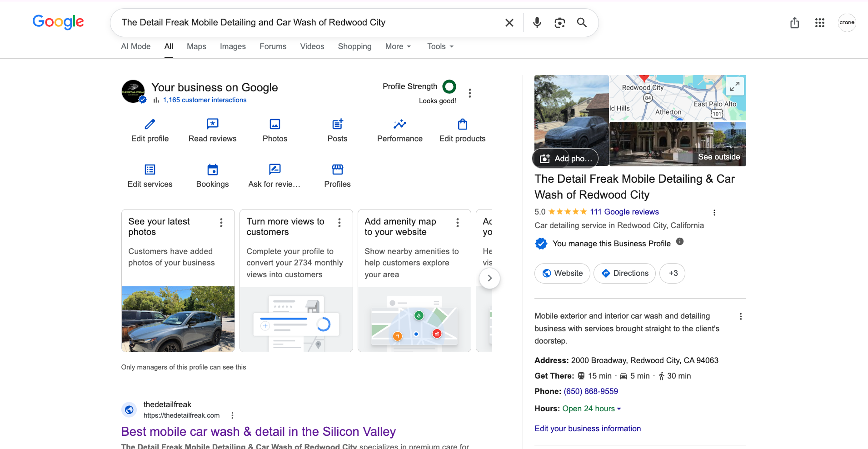Open the Edit profile pencil icon
The image size is (868, 449).
click(150, 124)
